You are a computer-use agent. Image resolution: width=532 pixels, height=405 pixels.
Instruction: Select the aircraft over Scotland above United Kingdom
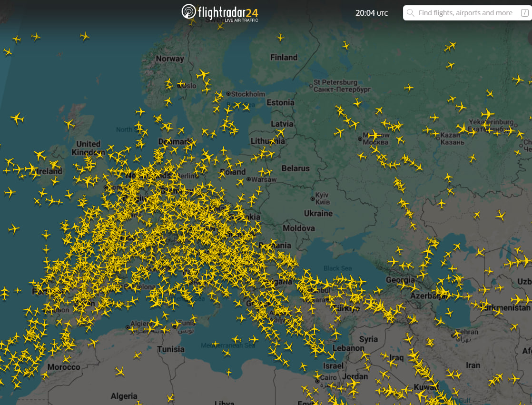click(x=69, y=124)
